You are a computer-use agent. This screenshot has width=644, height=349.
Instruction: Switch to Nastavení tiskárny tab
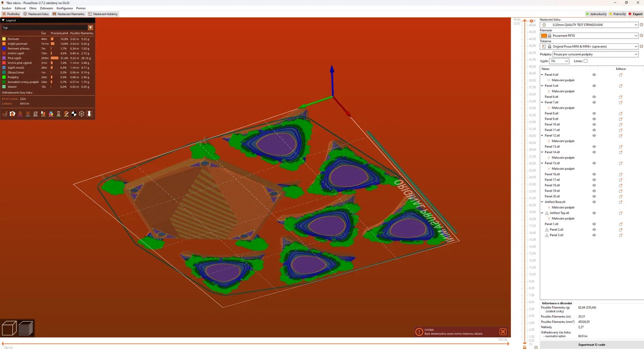[x=103, y=14]
